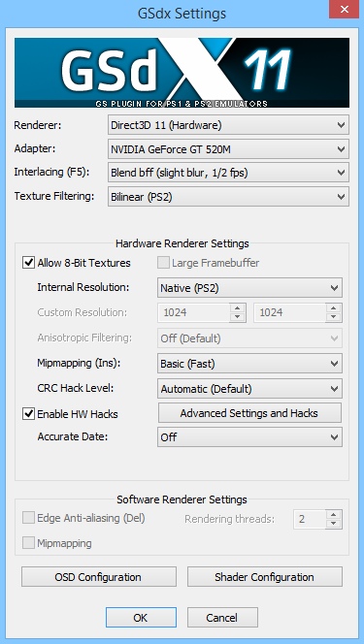Click the Renderer label text
The height and width of the screenshot is (644, 364).
coord(38,125)
